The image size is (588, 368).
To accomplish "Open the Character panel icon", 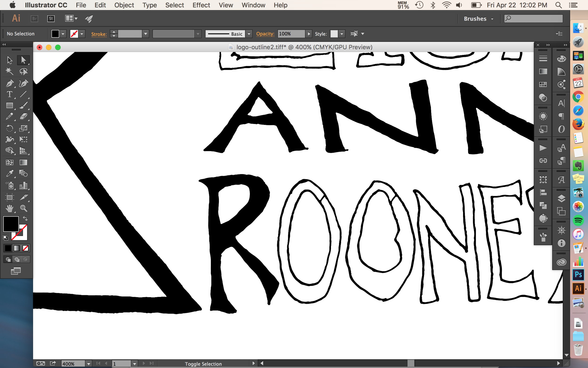I will coord(561,103).
